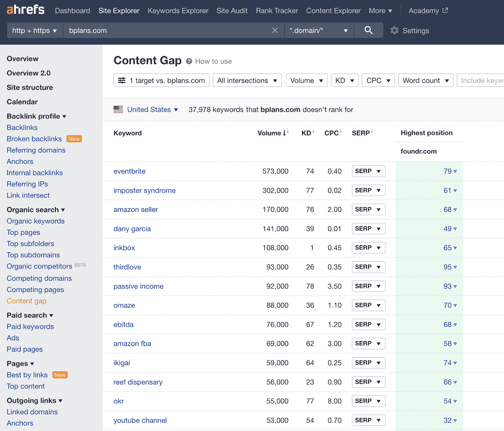Open Organic keywords sidebar link
Image resolution: width=504 pixels, height=431 pixels.
tap(36, 221)
